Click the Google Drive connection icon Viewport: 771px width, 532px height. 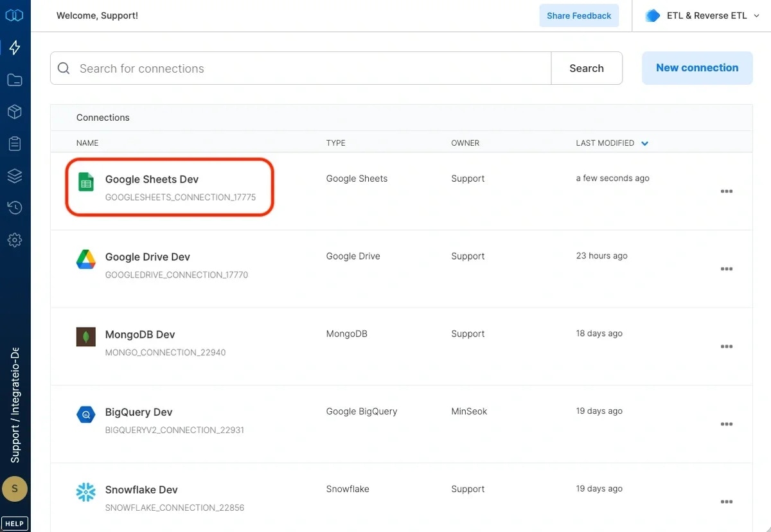click(86, 259)
